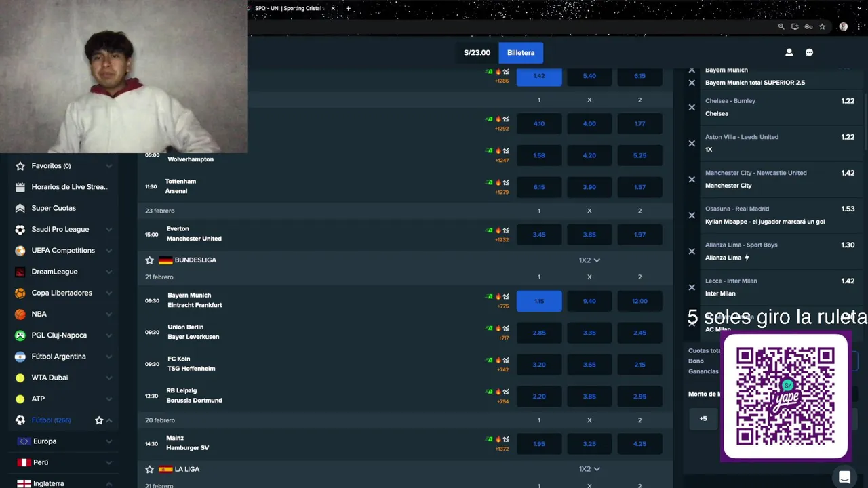Close the Sporting Cristal browser tab
Image resolution: width=868 pixels, height=488 pixels.
(333, 8)
